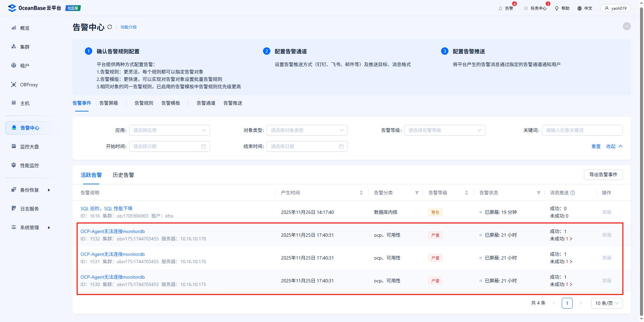This screenshot has width=644, height=322.
Task: Switch to the 告警规则 tab
Action: [144, 103]
